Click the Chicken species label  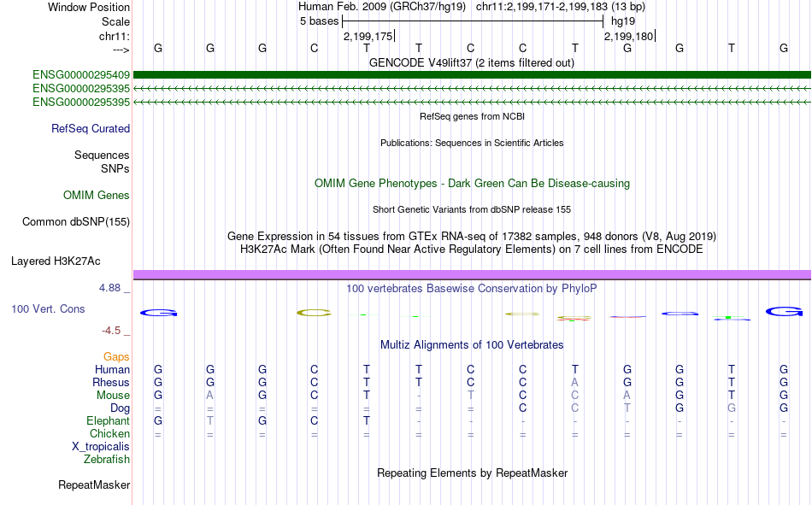pos(109,433)
